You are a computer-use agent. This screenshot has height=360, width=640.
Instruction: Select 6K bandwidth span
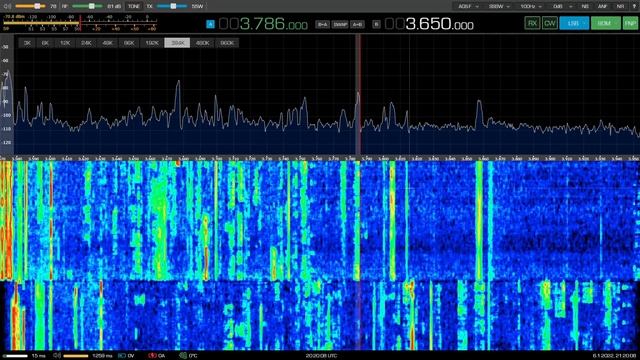(x=45, y=43)
